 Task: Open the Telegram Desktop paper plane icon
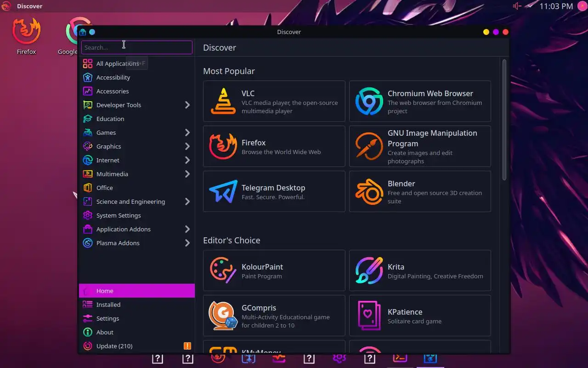223,191
